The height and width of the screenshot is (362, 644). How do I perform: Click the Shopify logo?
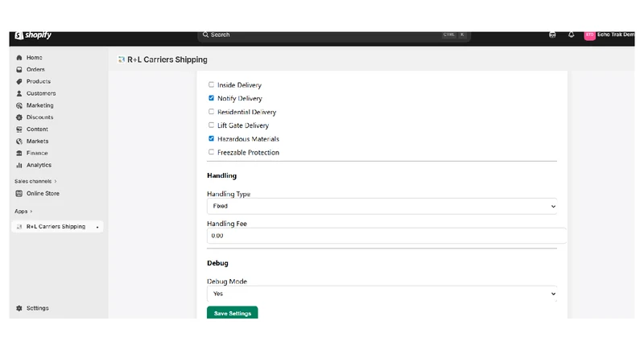coord(33,35)
